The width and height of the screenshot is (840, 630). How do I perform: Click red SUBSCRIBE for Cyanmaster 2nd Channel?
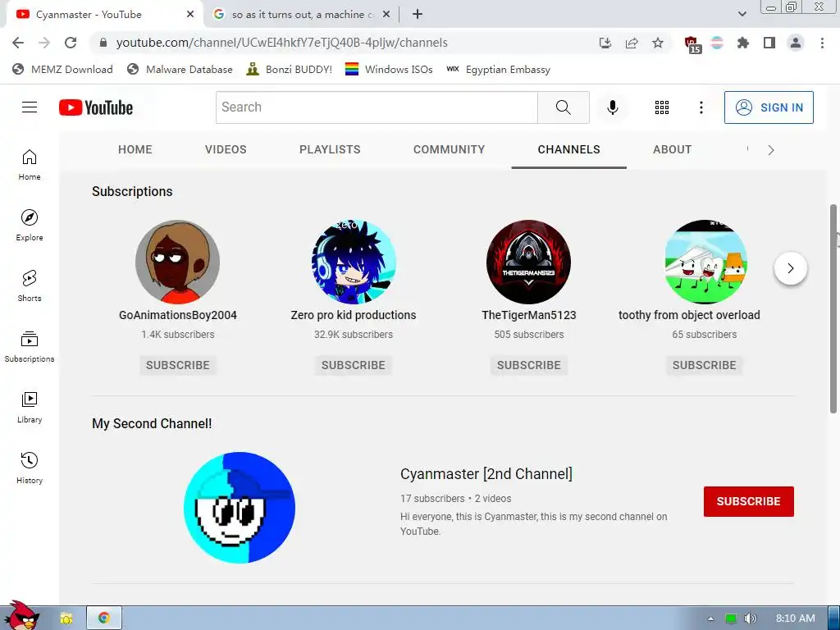click(748, 501)
